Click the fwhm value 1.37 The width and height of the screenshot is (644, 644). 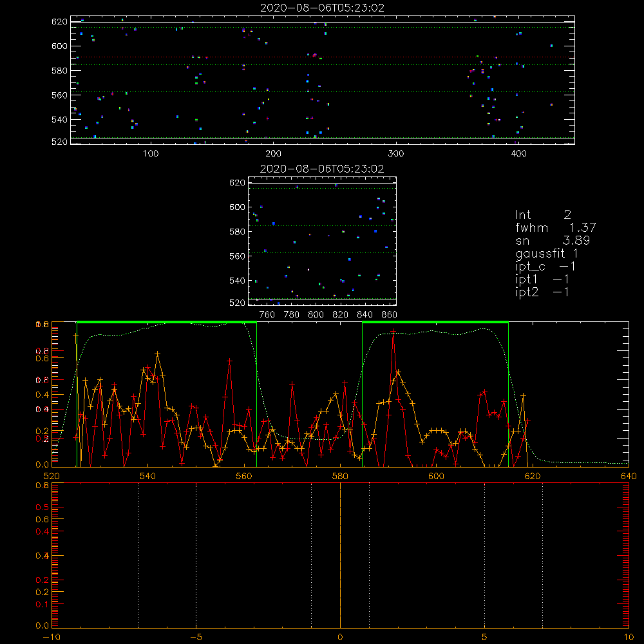pyautogui.click(x=582, y=227)
